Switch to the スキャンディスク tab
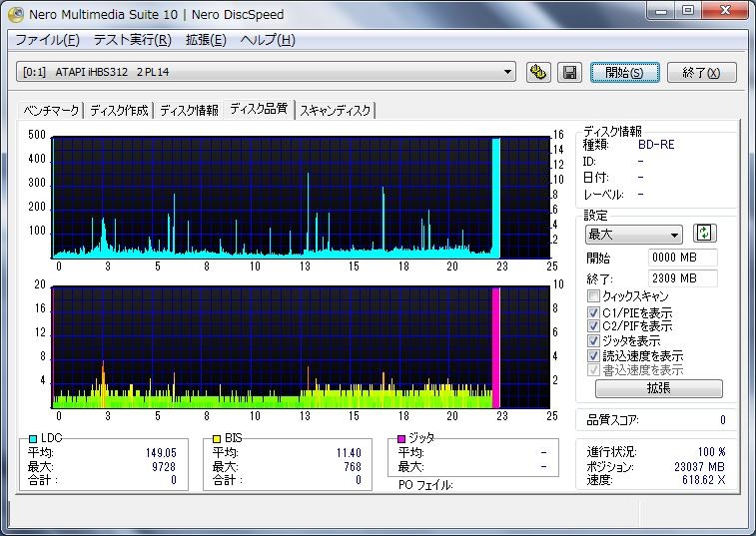 [x=336, y=111]
